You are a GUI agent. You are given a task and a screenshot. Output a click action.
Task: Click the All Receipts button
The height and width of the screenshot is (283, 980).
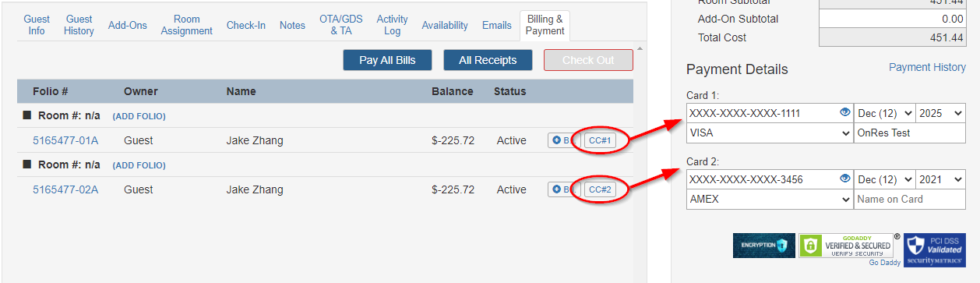click(x=488, y=60)
